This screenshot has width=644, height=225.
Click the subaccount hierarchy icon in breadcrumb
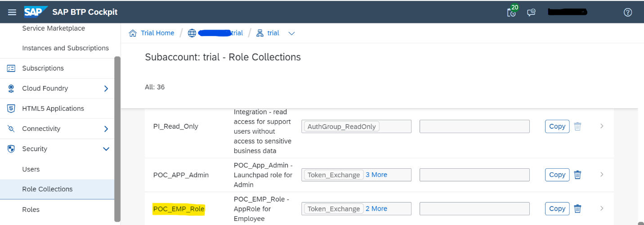tap(260, 33)
